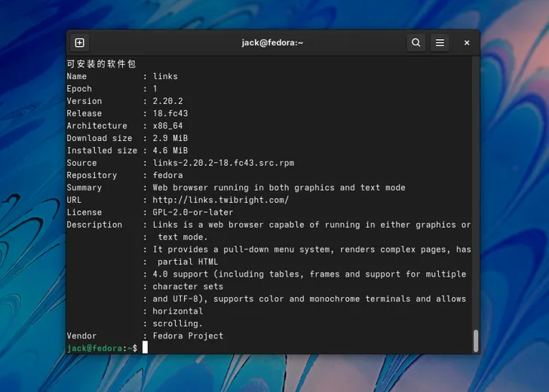Click the package name value 'links'

165,76
